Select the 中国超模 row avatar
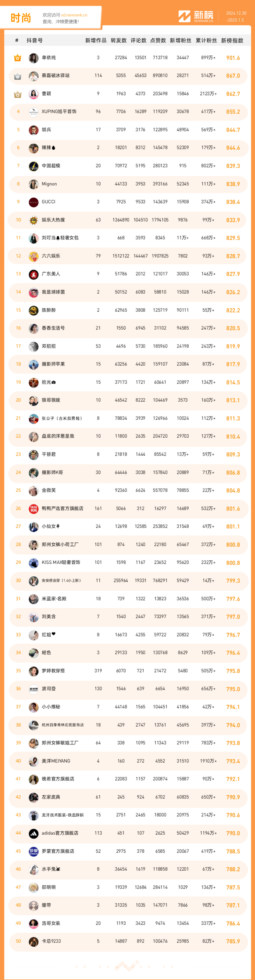Screen dimensions: 255x980 [x=34, y=166]
